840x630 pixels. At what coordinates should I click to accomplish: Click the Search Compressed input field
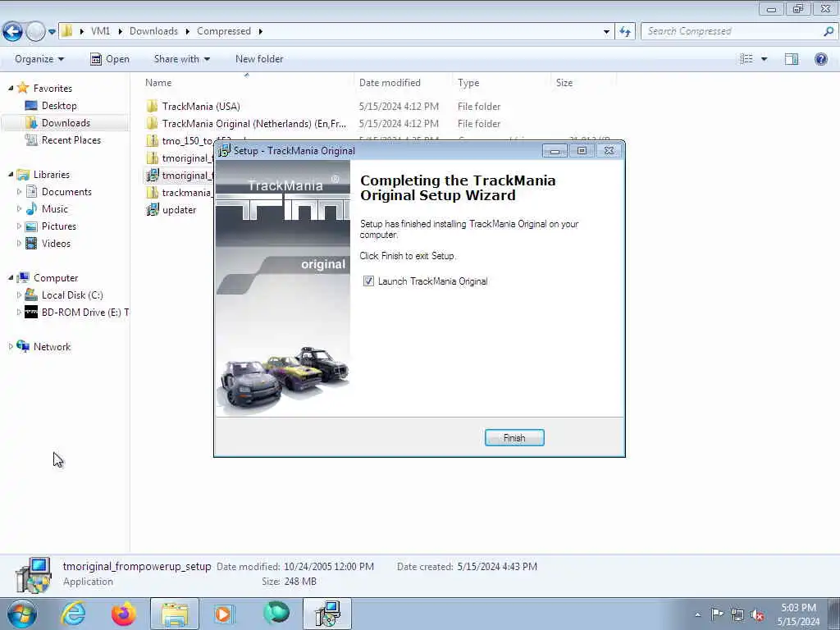(731, 32)
